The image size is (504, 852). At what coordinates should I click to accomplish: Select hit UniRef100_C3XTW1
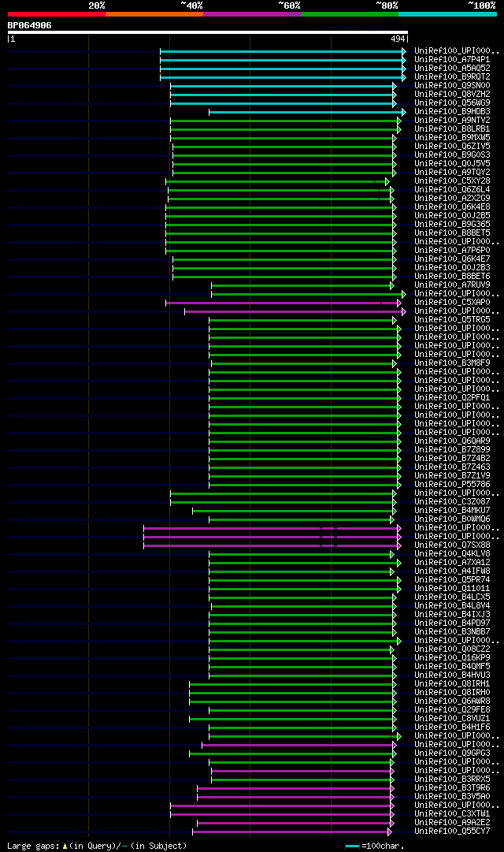(452, 814)
